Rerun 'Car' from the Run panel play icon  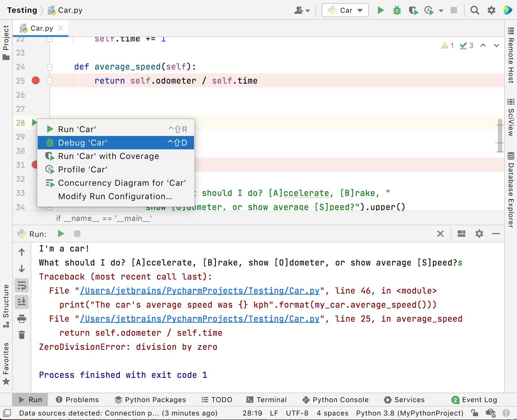61,234
